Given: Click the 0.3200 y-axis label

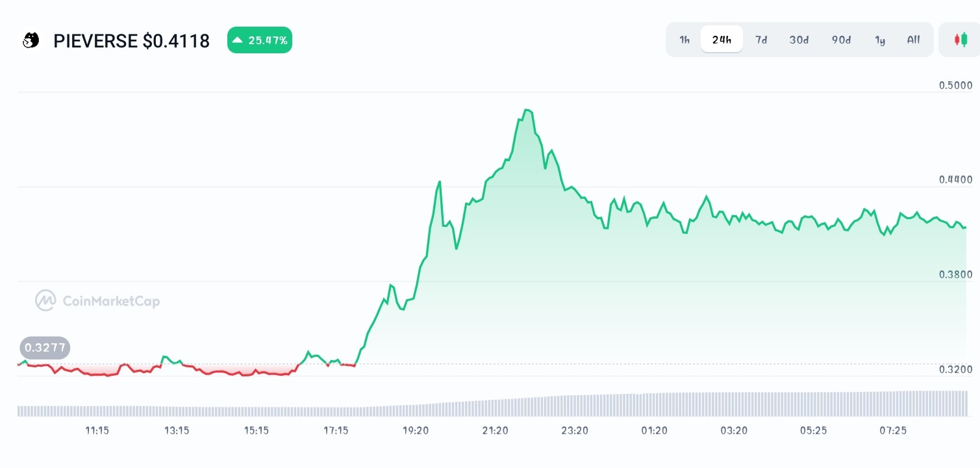Looking at the screenshot, I should pos(955,369).
